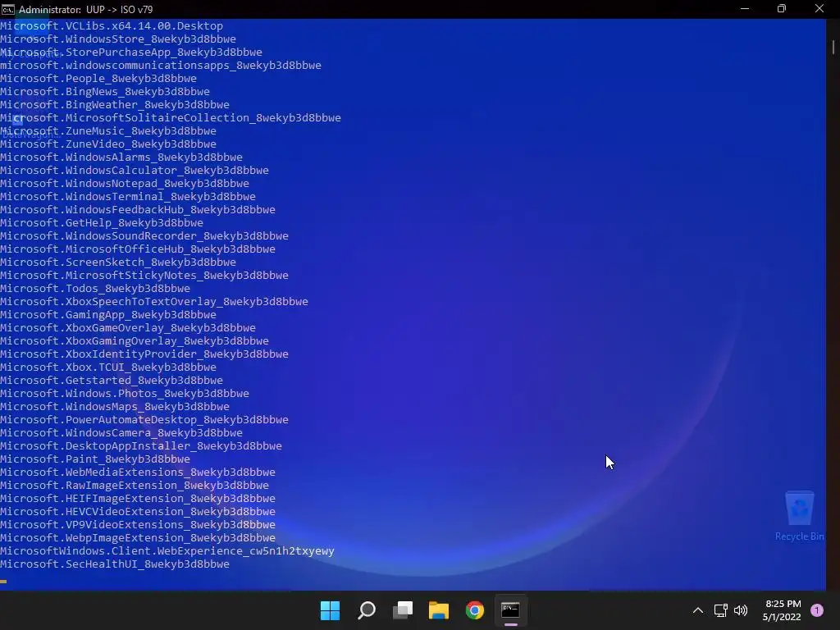
Task: Click the Microsoft.WindowsSoundRecorder line
Action: coord(144,235)
